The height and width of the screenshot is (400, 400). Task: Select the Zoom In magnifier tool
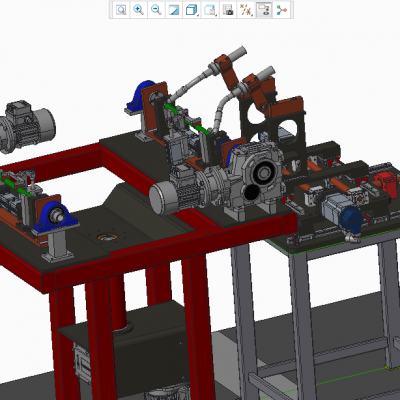pyautogui.click(x=138, y=10)
